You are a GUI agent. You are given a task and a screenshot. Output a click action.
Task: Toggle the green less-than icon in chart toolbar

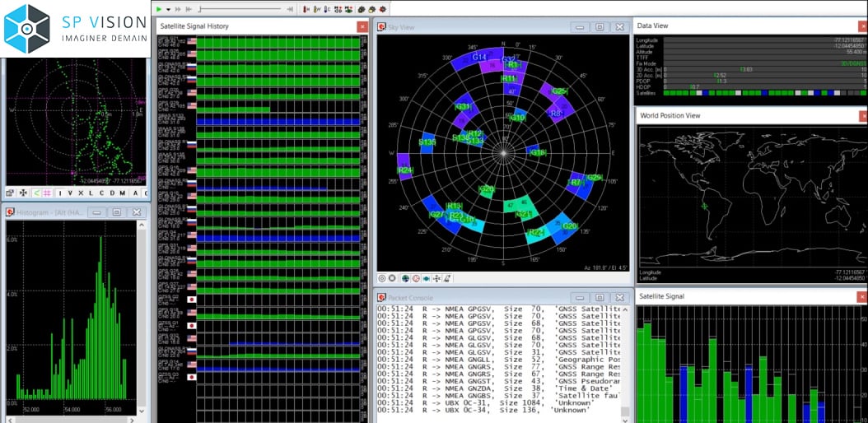pyautogui.click(x=37, y=193)
